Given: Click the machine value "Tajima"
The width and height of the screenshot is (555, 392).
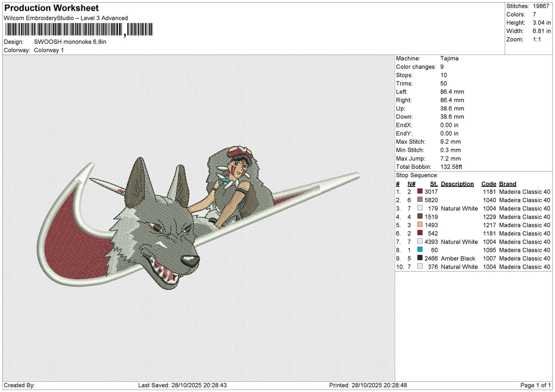Looking at the screenshot, I should 450,59.
